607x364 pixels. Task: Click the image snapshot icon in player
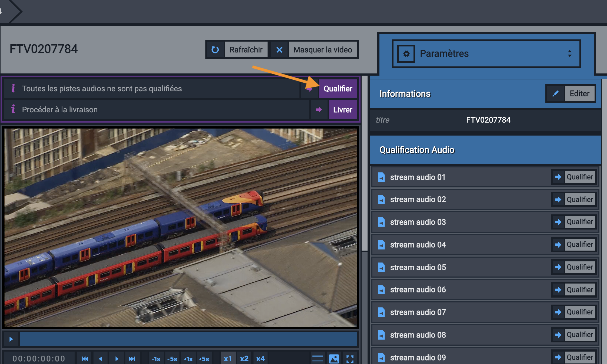click(334, 359)
